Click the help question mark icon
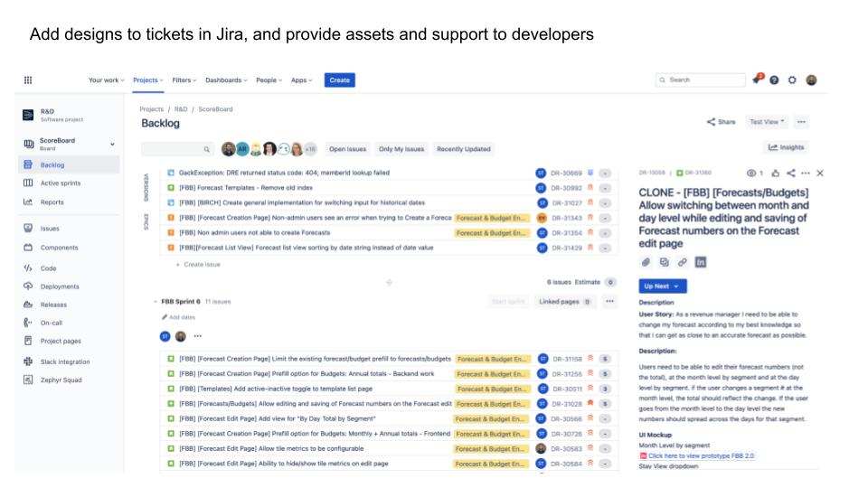868x488 pixels. tap(774, 80)
